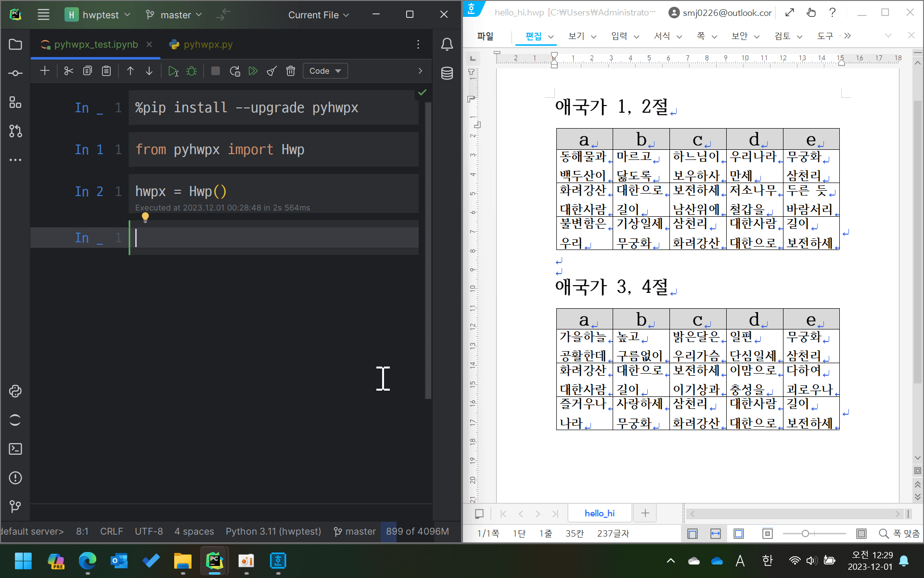Open the Current File run configuration dropdown
Screen dimensions: 924x578
[319, 15]
